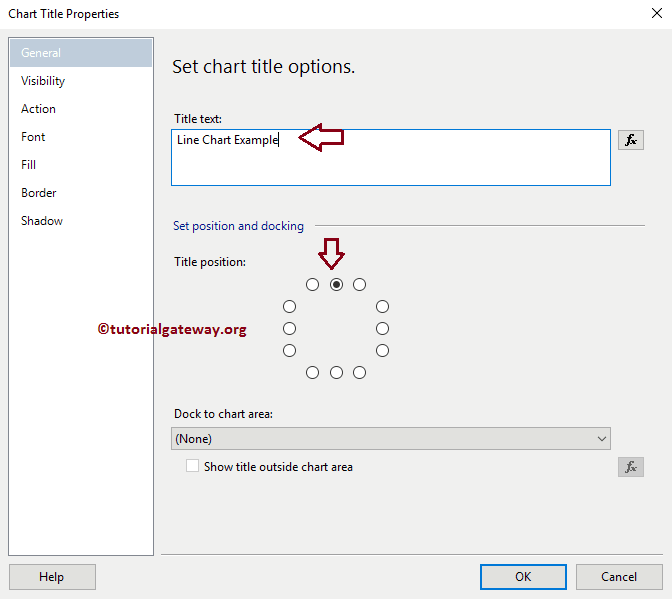Open the Fill settings page

(x=29, y=165)
